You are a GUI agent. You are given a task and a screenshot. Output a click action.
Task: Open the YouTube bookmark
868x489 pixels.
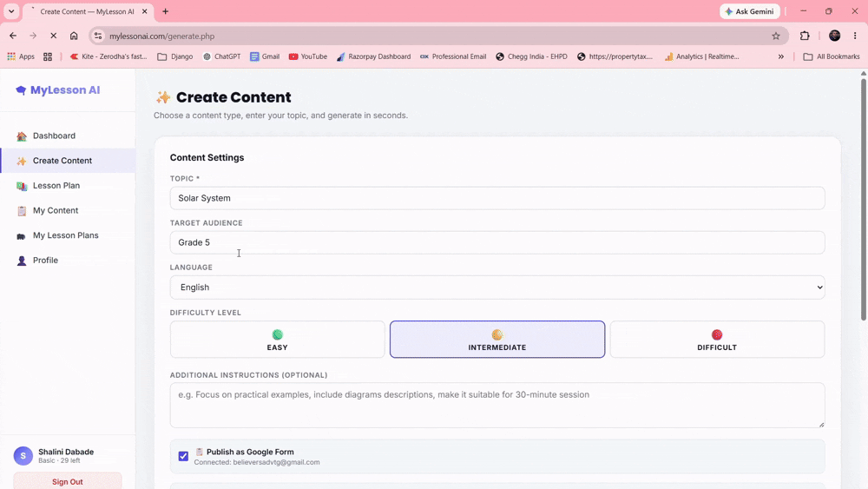(308, 56)
